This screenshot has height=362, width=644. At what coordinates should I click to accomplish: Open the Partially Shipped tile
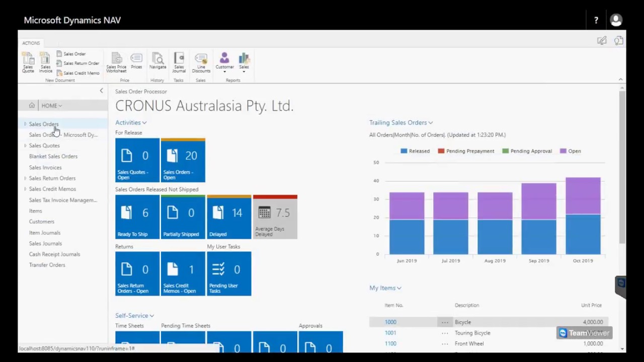(183, 217)
